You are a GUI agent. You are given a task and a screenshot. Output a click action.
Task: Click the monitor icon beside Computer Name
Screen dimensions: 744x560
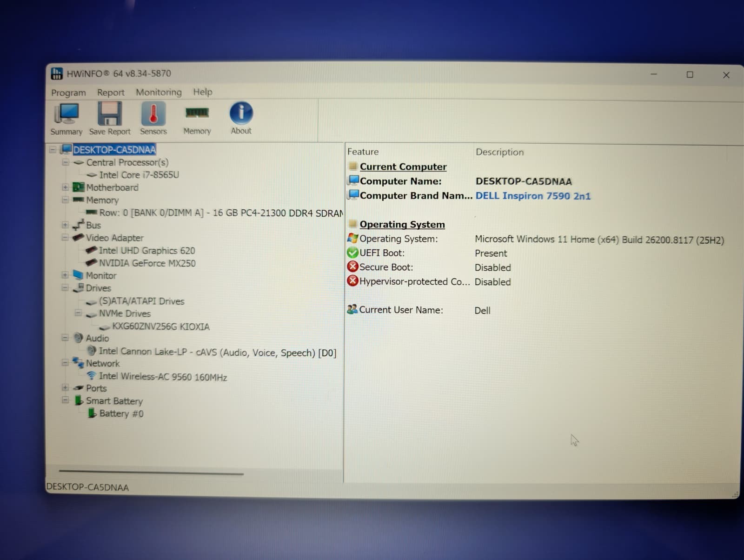353,180
